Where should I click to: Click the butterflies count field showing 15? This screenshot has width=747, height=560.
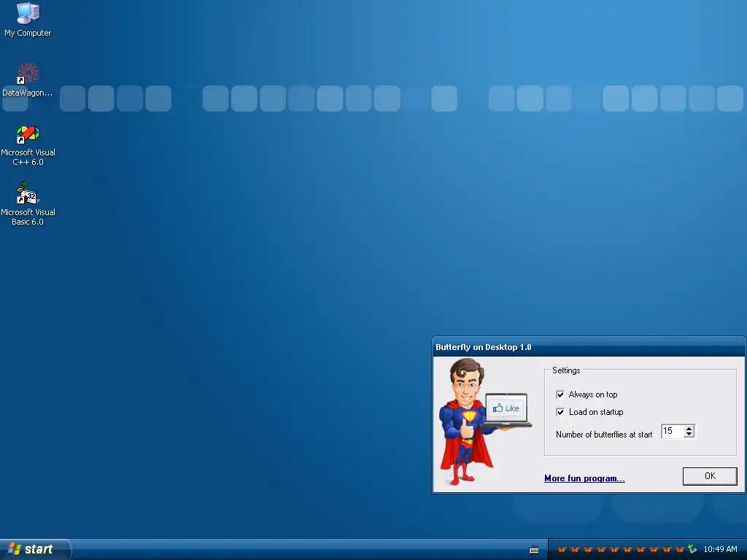tap(673, 431)
